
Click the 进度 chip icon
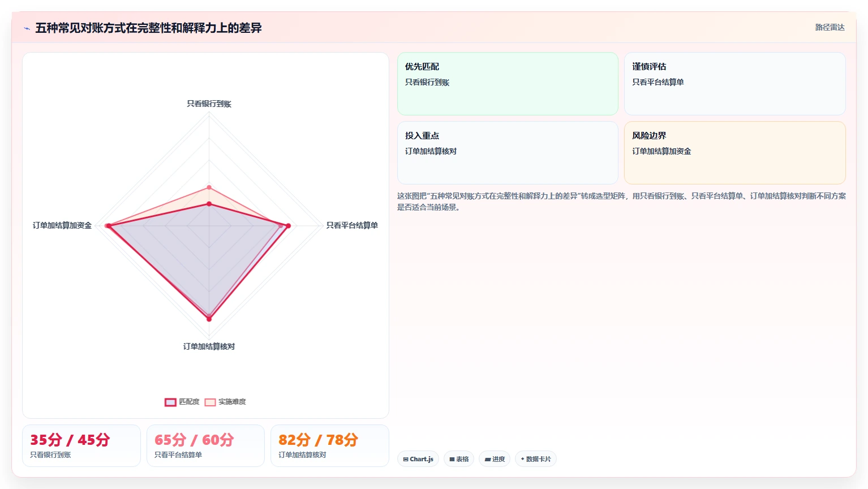click(x=487, y=460)
